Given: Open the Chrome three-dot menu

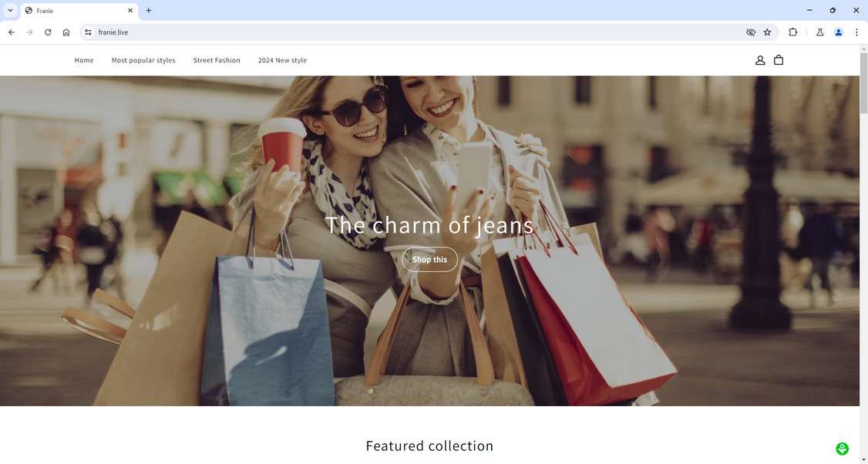Looking at the screenshot, I should point(856,32).
